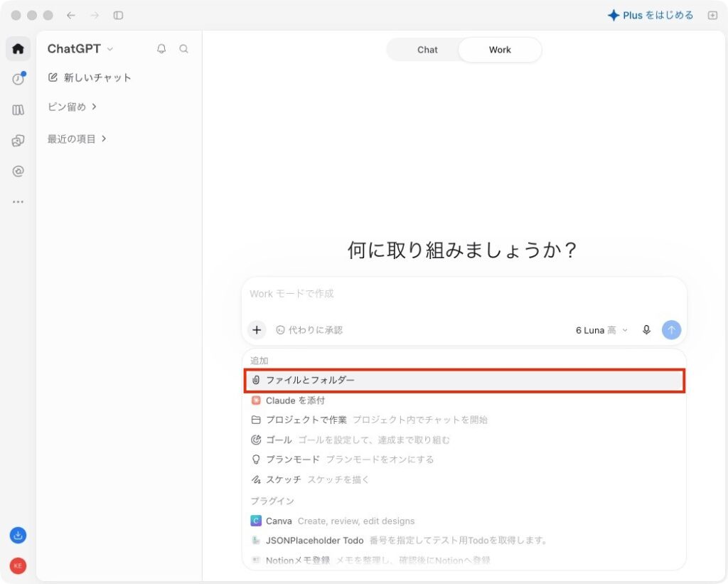Viewport: 728px width, 584px height.
Task: Expand the 最近の項目 section
Action: pos(77,139)
